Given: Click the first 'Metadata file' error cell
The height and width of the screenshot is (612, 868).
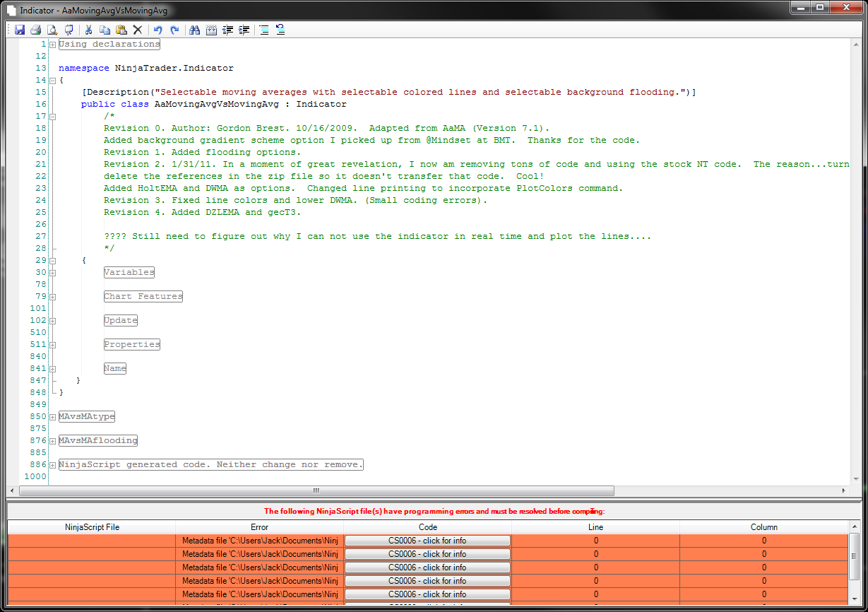Looking at the screenshot, I should point(259,541).
